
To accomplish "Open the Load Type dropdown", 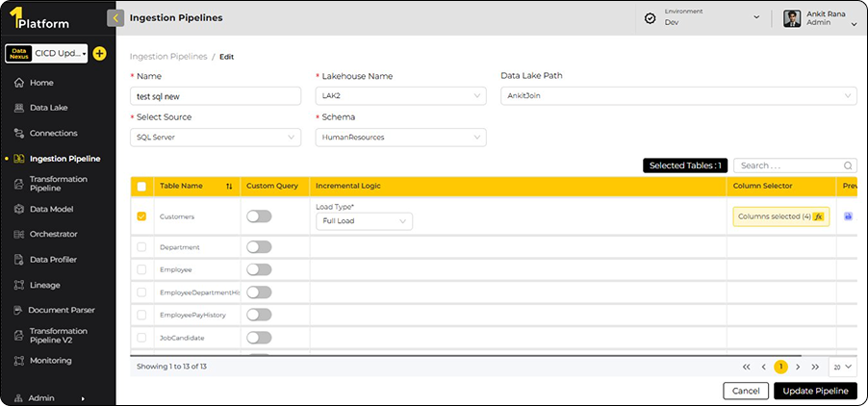I will (364, 221).
